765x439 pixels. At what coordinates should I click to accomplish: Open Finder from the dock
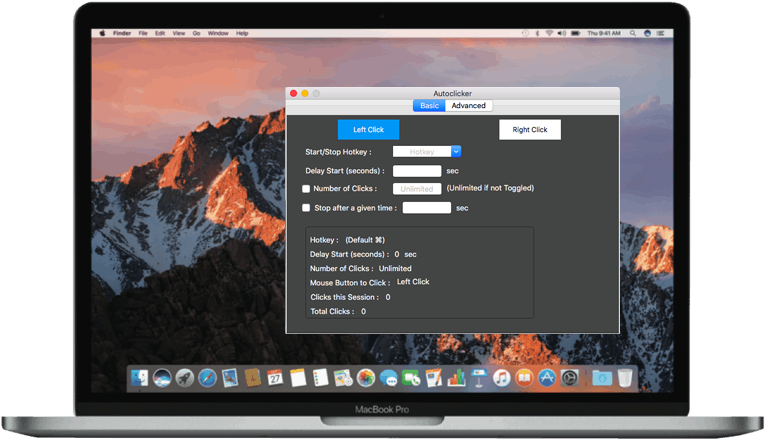click(x=139, y=378)
